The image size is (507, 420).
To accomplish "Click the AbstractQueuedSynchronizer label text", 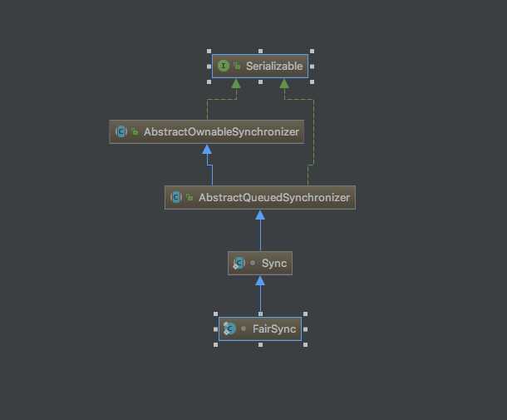I will pos(274,197).
